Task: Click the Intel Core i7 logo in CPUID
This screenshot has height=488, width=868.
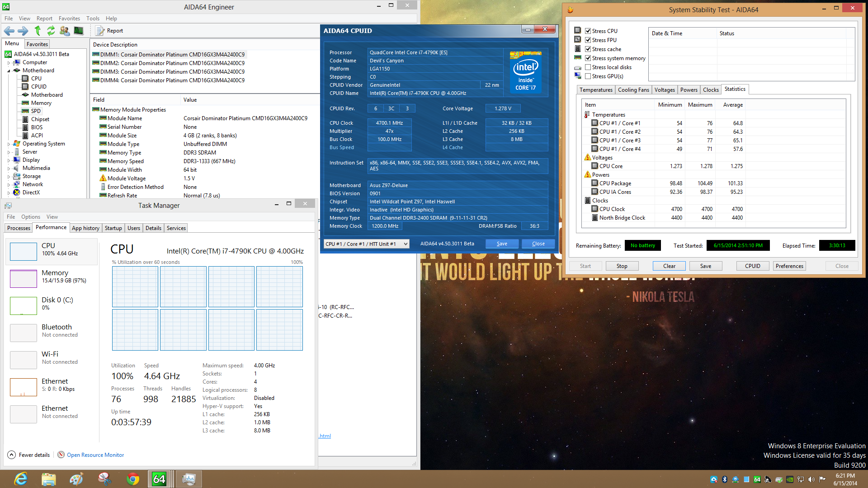Action: [525, 72]
